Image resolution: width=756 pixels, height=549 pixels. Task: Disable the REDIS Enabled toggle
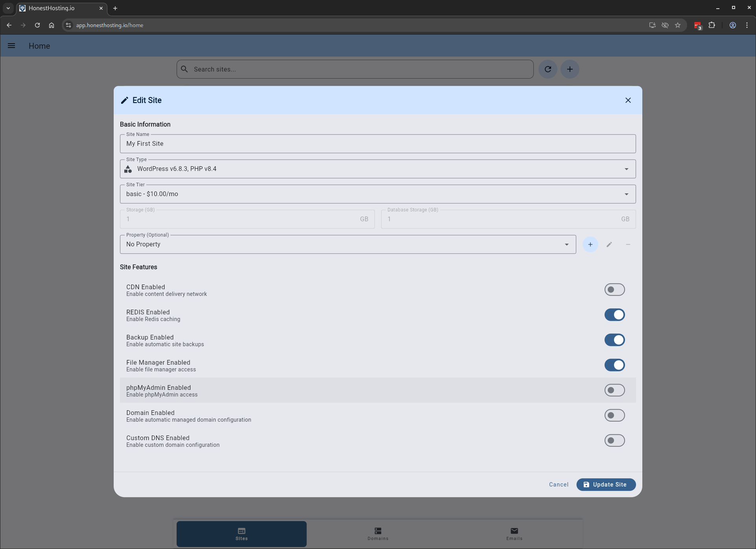tap(614, 315)
